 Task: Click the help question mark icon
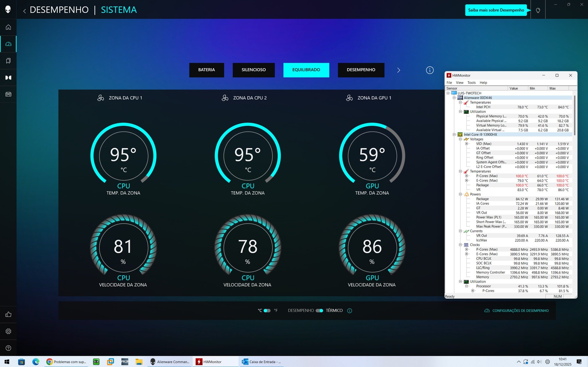point(8,348)
